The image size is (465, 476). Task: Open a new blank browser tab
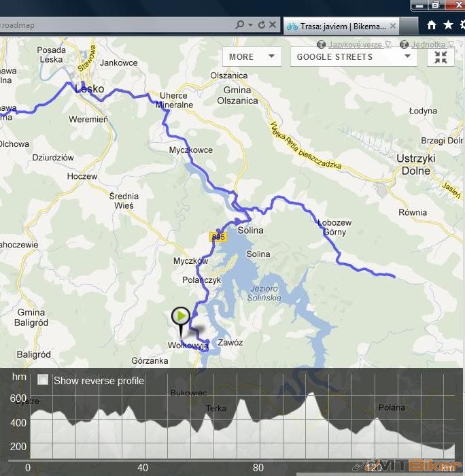tap(410, 26)
